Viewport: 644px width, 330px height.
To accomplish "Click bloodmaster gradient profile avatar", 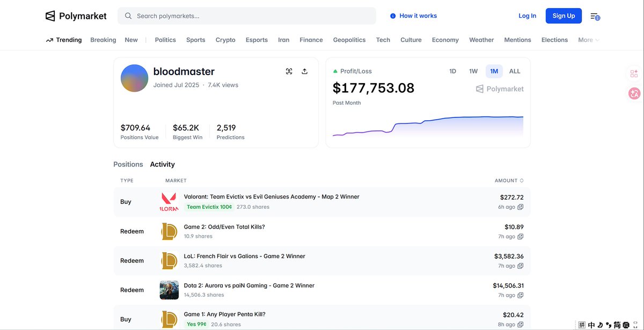I will click(134, 78).
